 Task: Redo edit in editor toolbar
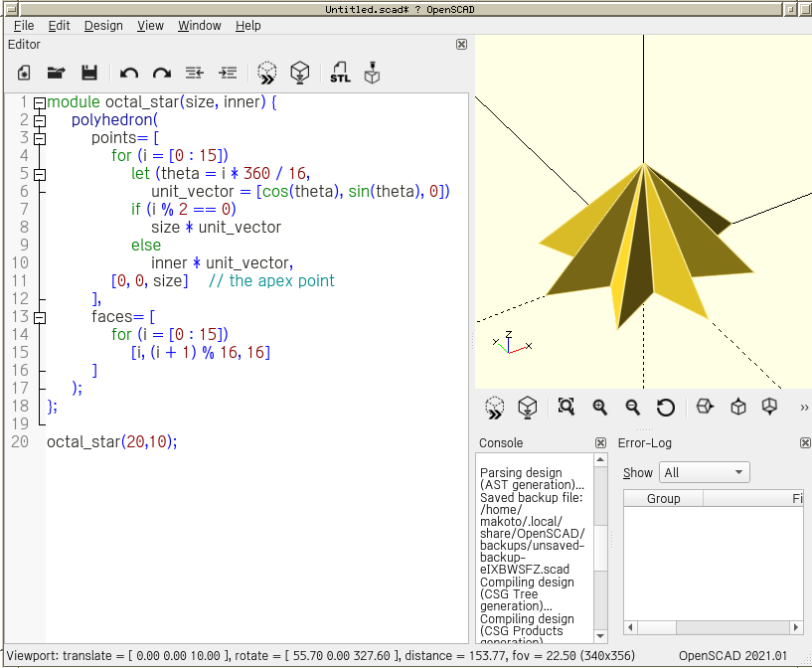point(162,73)
